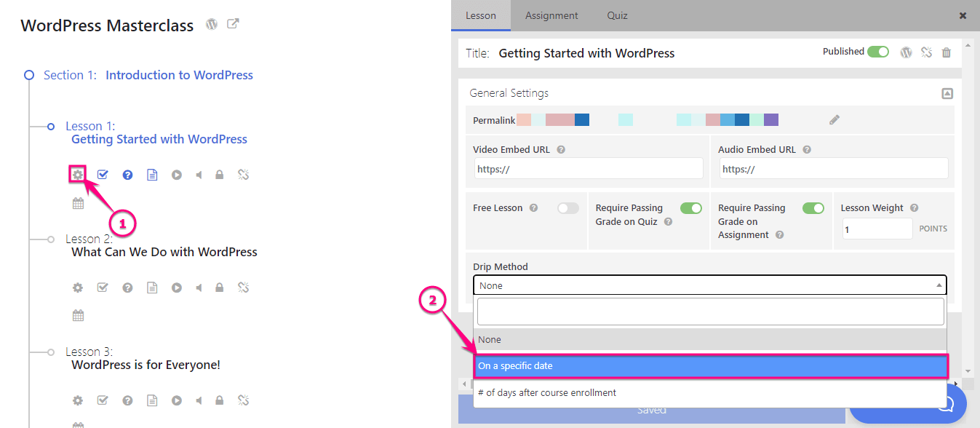This screenshot has height=428, width=980.
Task: Open settings gear for Lesson 1
Action: tap(78, 175)
